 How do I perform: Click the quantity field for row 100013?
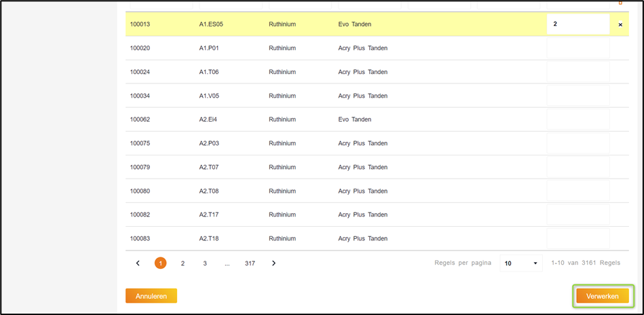577,24
